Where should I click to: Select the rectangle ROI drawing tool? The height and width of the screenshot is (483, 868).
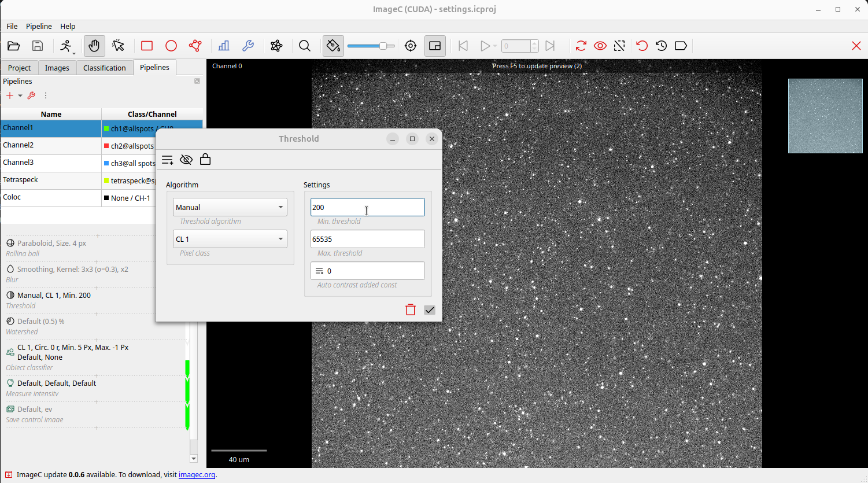(x=147, y=46)
